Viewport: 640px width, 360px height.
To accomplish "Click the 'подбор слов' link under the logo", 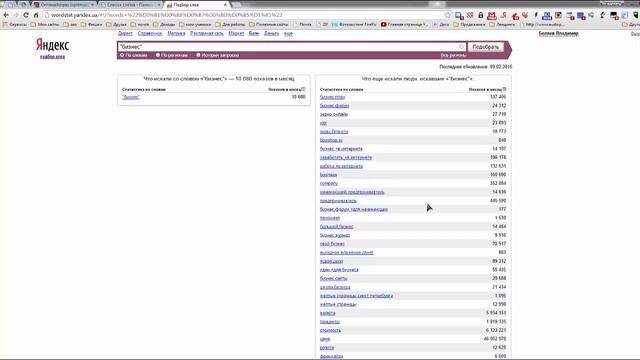I will [52, 57].
